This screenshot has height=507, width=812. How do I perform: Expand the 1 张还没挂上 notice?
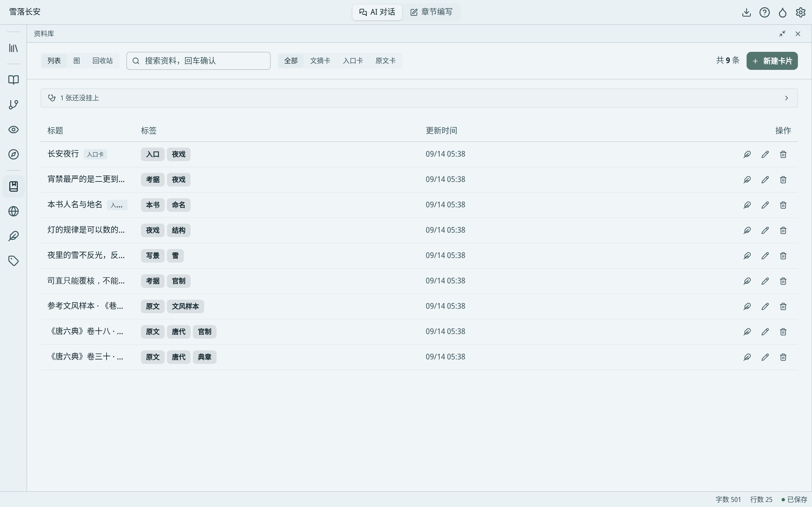[419, 98]
